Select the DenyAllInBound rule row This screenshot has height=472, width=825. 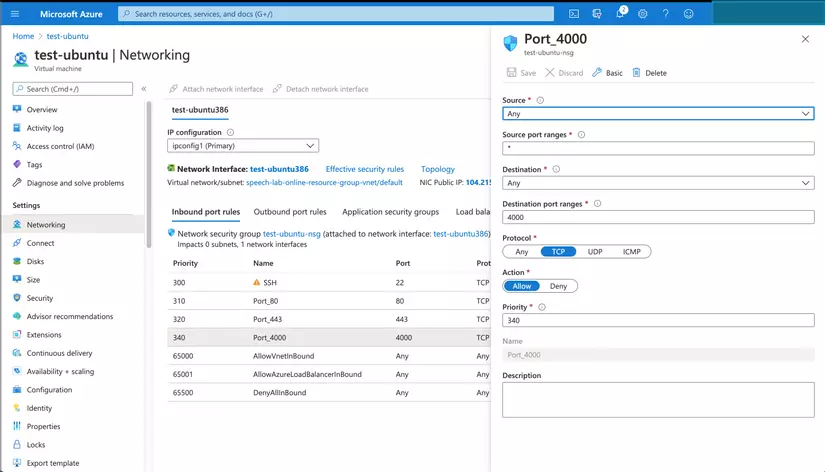pos(329,393)
